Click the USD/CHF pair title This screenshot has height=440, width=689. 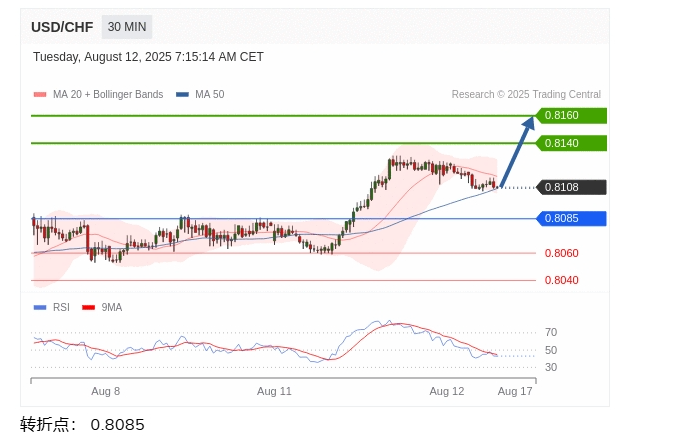[x=62, y=27]
